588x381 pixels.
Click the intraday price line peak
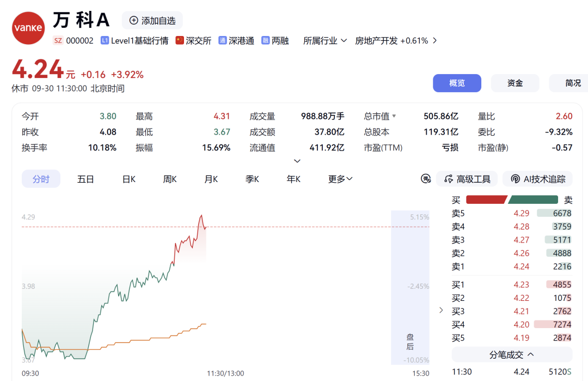[x=201, y=215]
